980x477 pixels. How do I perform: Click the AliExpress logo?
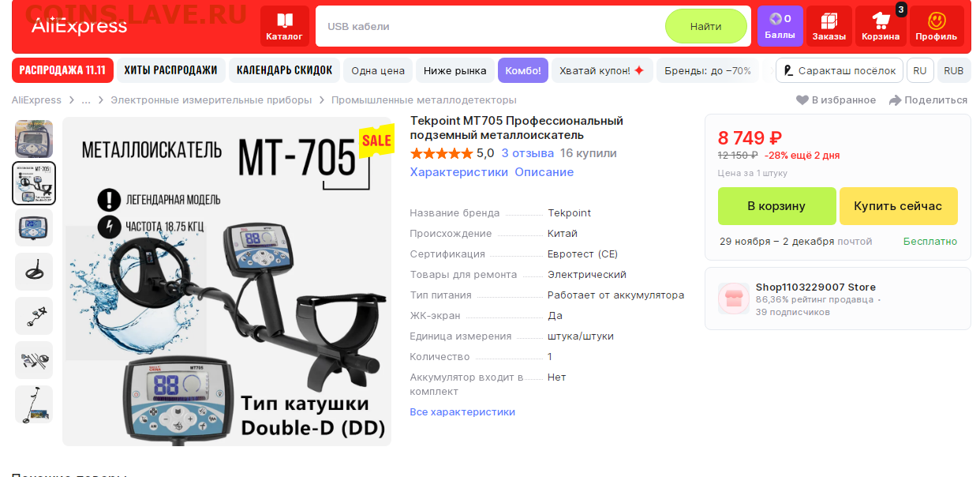[x=79, y=26]
